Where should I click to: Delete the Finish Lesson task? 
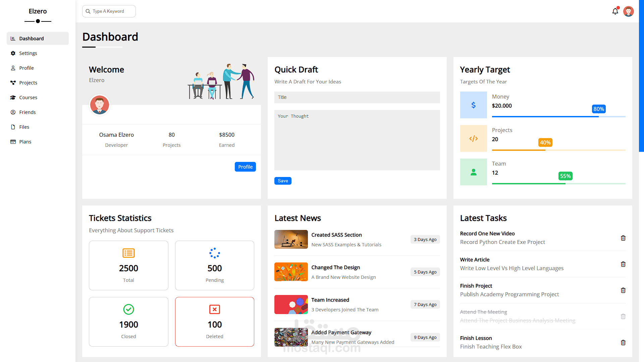tap(623, 343)
